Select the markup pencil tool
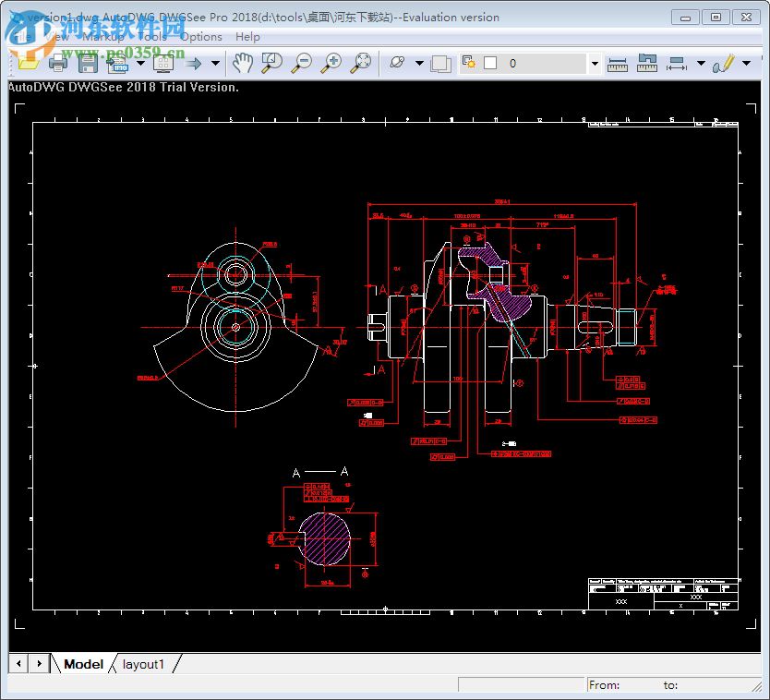770x700 pixels. tap(724, 63)
